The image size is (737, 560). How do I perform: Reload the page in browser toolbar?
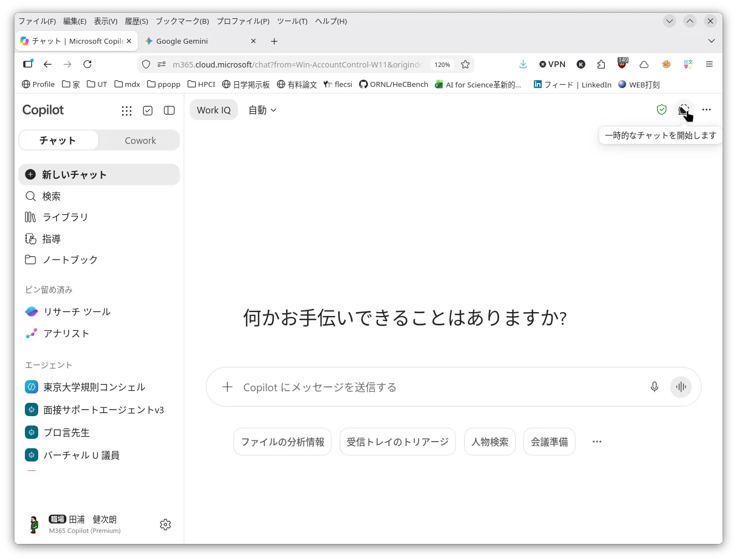coord(87,64)
